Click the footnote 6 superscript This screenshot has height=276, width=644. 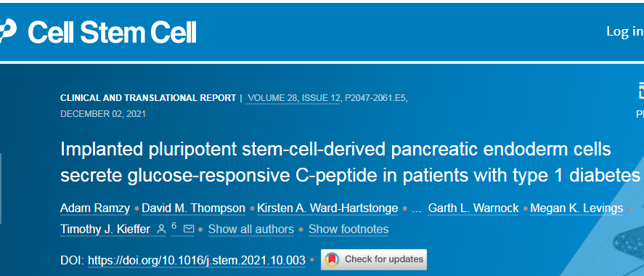(174, 225)
